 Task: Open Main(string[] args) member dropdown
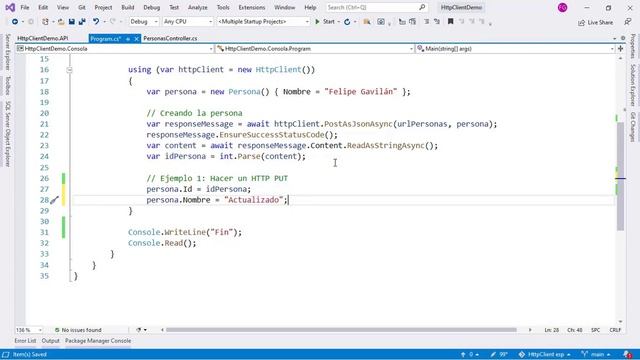coord(516,49)
